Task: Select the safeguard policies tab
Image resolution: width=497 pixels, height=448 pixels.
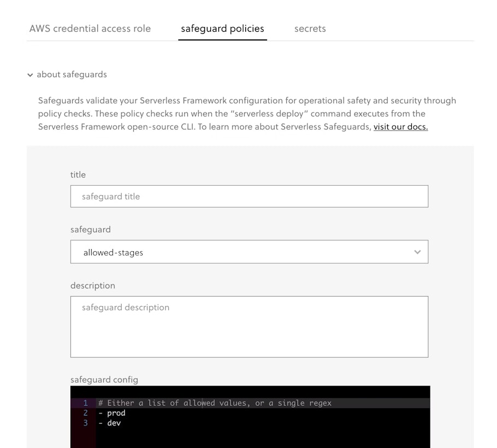Action: coord(222,28)
